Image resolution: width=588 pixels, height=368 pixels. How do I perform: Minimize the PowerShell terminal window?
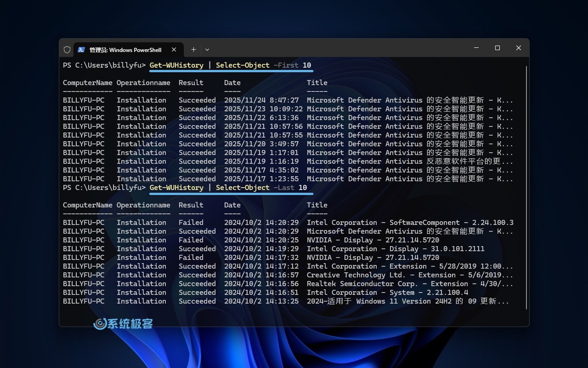click(476, 48)
